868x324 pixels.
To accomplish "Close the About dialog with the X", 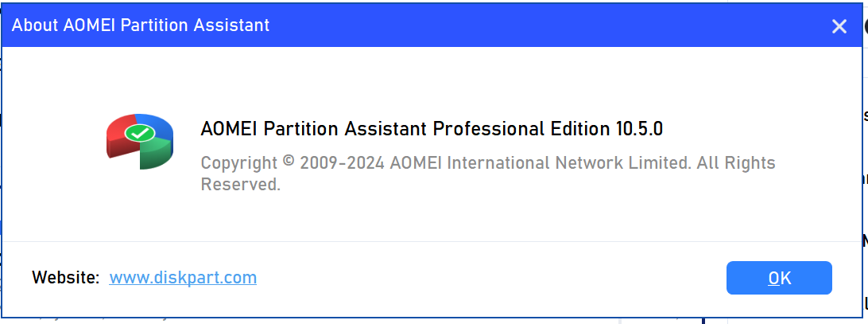I will pyautogui.click(x=839, y=26).
